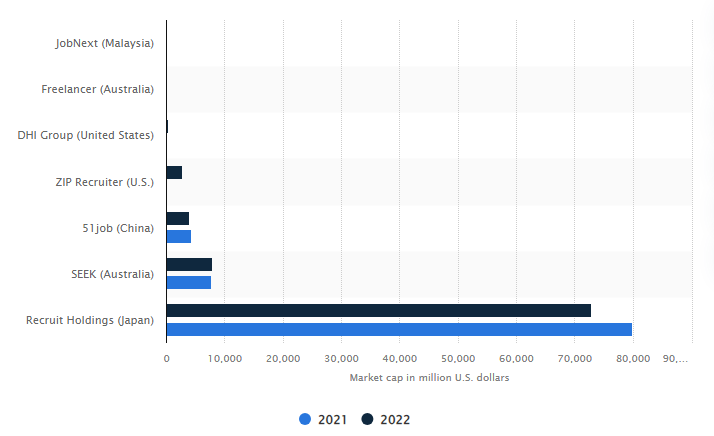Select Recruit Holdings 2021 blue bar
714x436 pixels.
[x=399, y=329]
